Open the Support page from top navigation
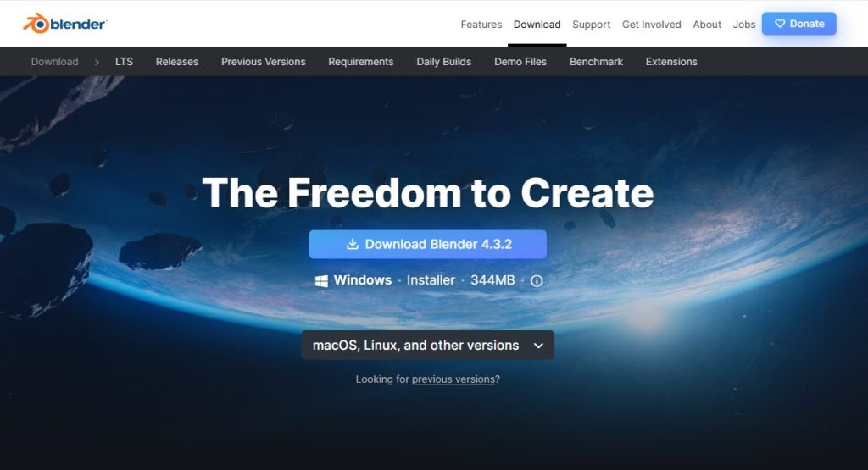The height and width of the screenshot is (470, 868). (591, 25)
